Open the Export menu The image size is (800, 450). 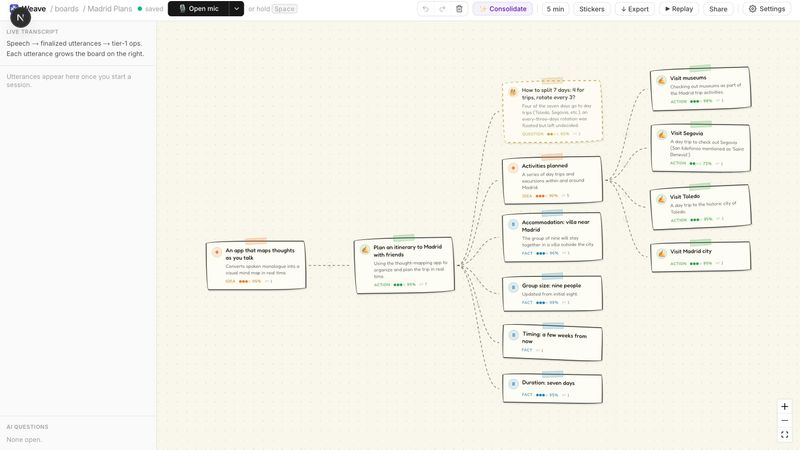click(635, 9)
